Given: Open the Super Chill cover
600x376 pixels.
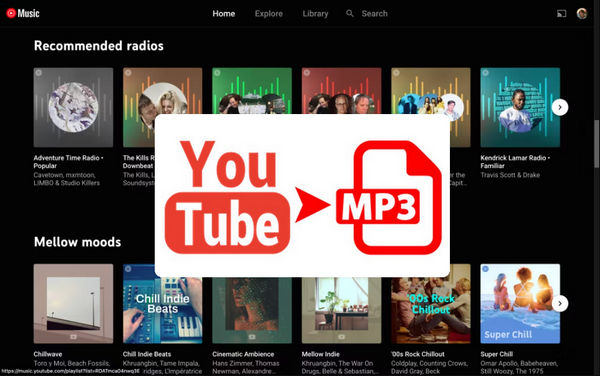Looking at the screenshot, I should (520, 303).
